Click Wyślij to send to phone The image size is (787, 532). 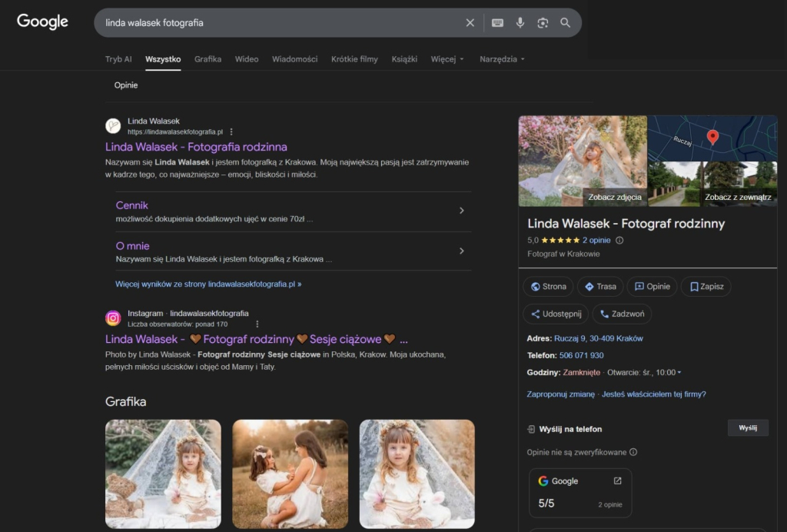[x=747, y=428]
